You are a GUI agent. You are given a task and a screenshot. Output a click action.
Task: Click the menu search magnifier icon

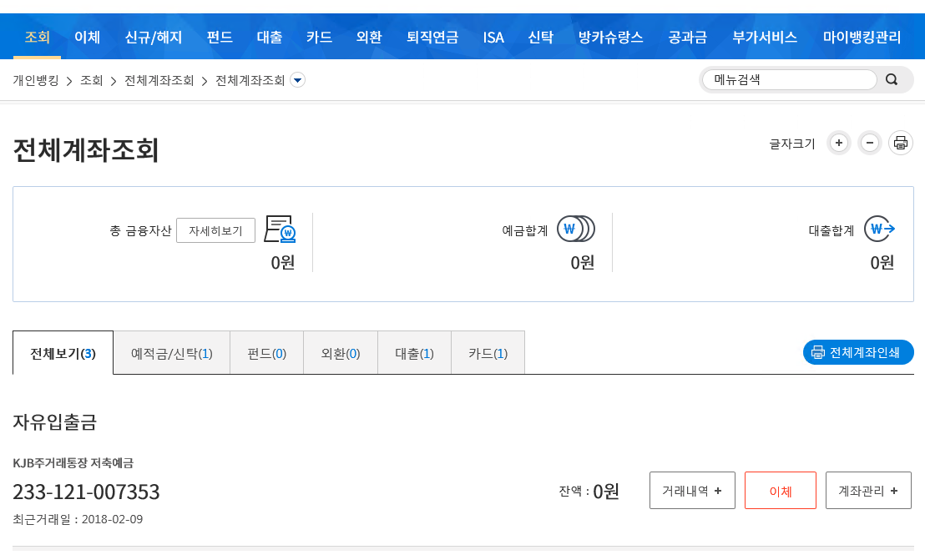pos(892,80)
